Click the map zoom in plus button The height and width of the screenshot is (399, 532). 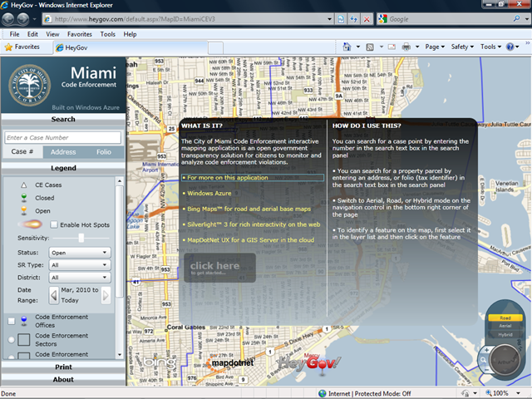[x=487, y=350]
